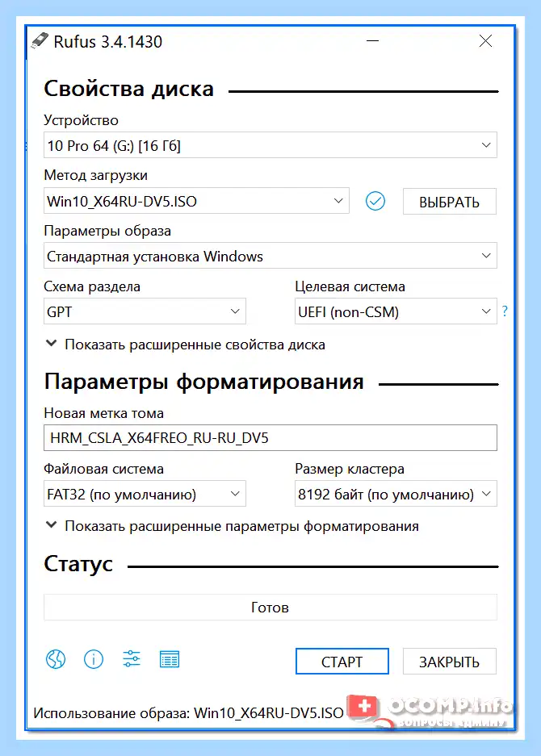Screen dimensions: 541x756
Task: Open application settings sliders icon
Action: pos(132,658)
